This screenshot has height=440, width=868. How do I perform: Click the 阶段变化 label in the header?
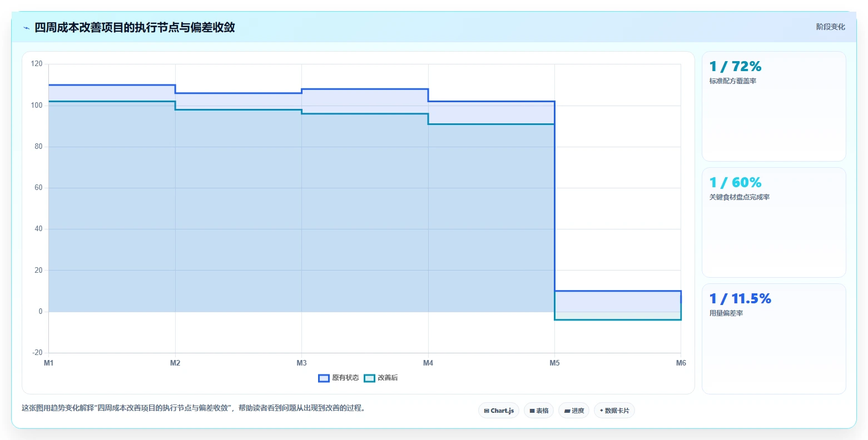[831, 27]
